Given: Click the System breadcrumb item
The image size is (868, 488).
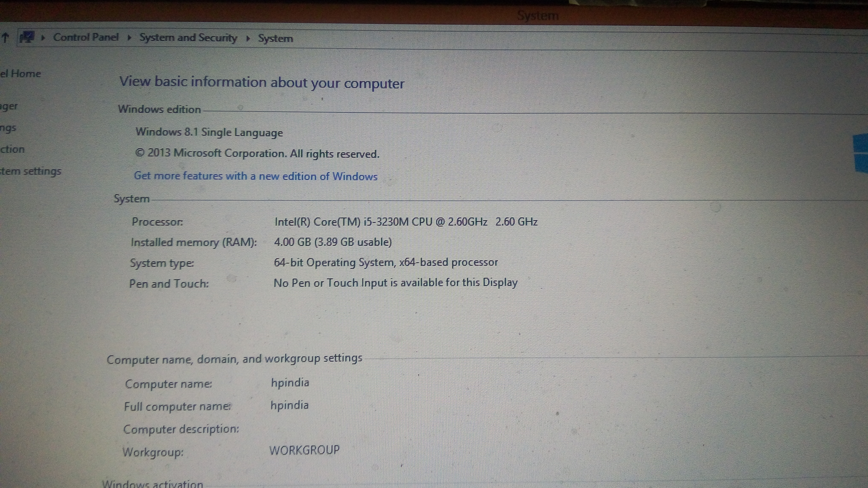Looking at the screenshot, I should pos(276,39).
